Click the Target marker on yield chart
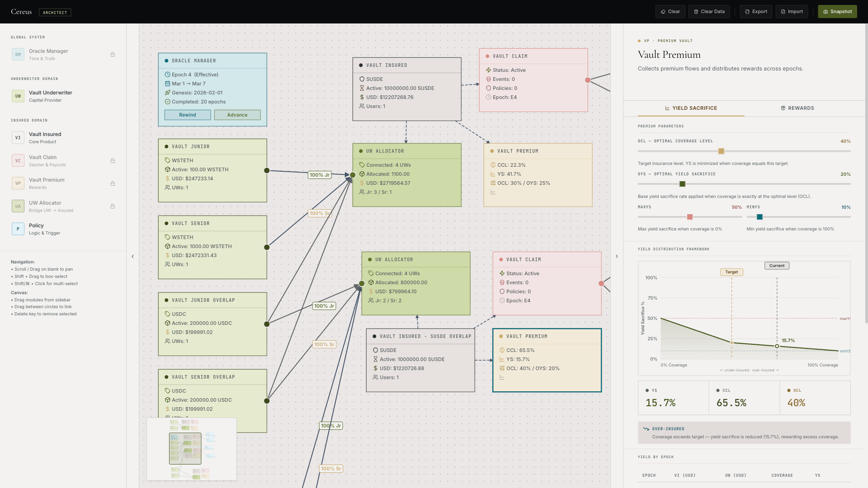868x488 pixels. (x=731, y=272)
